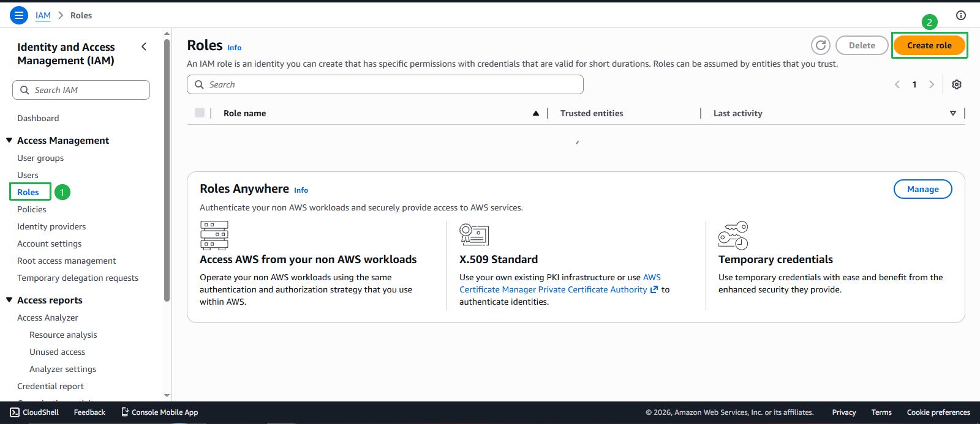This screenshot has height=424, width=980.
Task: Go to next page of roles
Action: point(932,84)
